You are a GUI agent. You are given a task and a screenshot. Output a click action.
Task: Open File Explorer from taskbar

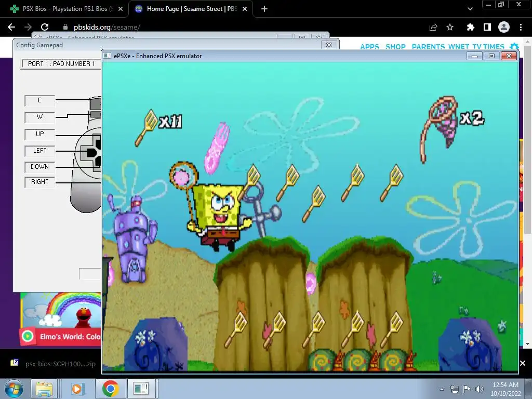tap(44, 389)
